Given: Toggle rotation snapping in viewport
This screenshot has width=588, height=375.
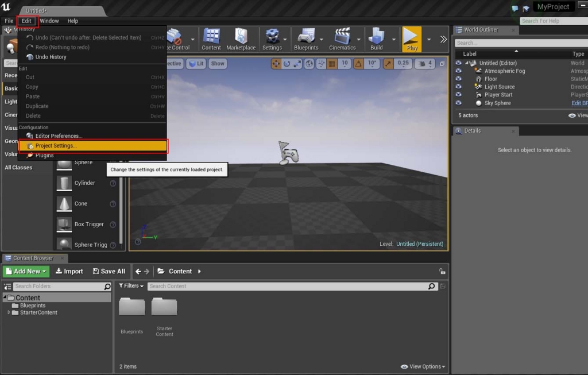Looking at the screenshot, I should pos(358,64).
